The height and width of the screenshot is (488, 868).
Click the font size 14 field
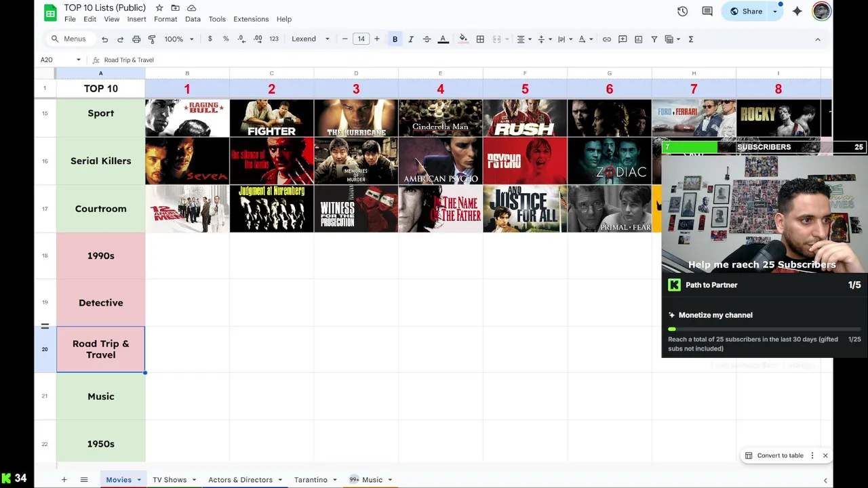pos(361,39)
